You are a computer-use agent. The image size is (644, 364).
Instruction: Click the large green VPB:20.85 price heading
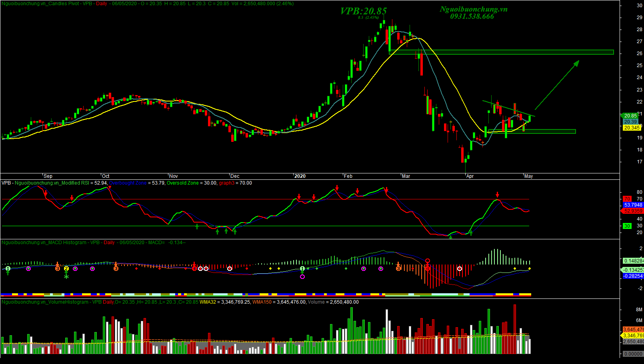[363, 11]
